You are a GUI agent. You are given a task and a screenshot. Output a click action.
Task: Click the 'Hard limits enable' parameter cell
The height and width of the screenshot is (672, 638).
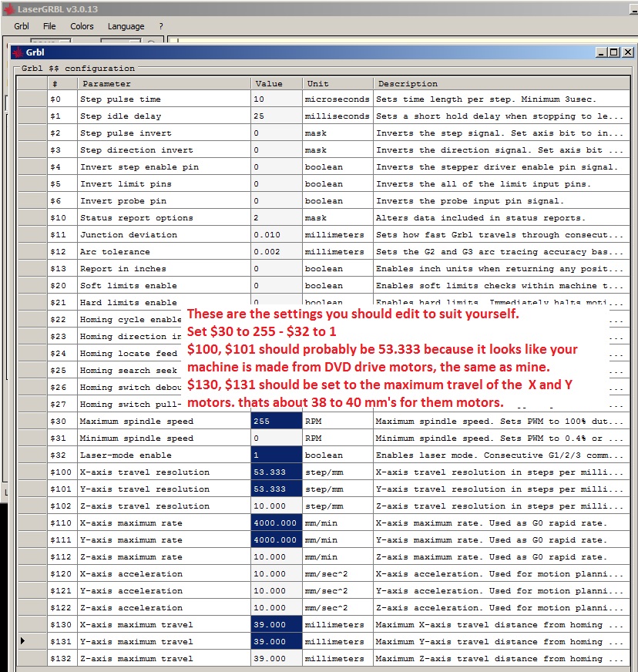[164, 303]
